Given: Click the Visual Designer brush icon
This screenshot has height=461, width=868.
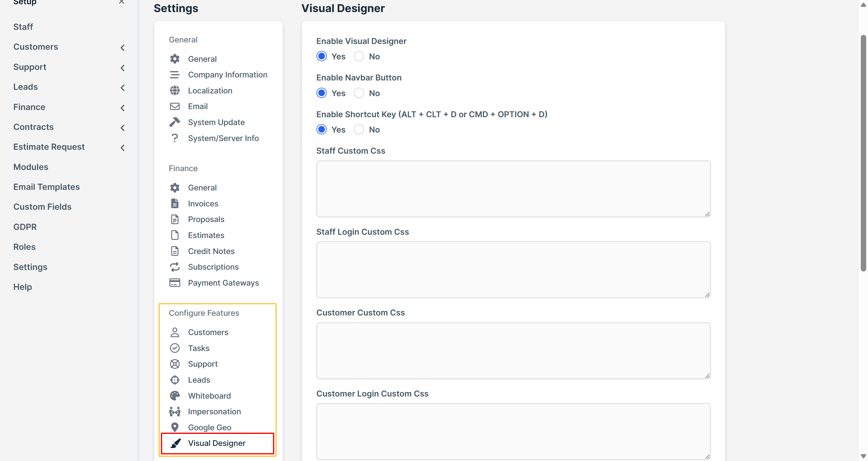Looking at the screenshot, I should pos(175,443).
